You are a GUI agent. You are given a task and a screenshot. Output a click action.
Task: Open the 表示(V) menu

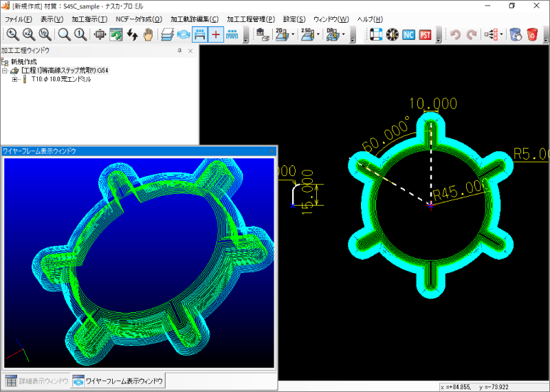52,19
